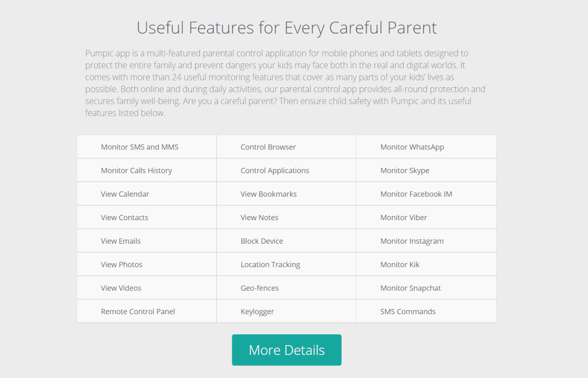The width and height of the screenshot is (588, 378).
Task: Open the View Calendar feature
Action: click(147, 194)
